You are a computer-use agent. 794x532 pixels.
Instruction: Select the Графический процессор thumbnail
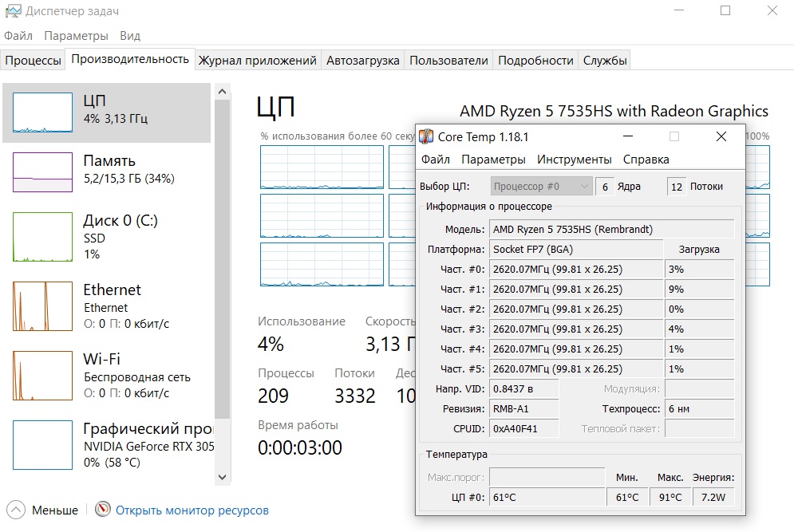click(42, 445)
